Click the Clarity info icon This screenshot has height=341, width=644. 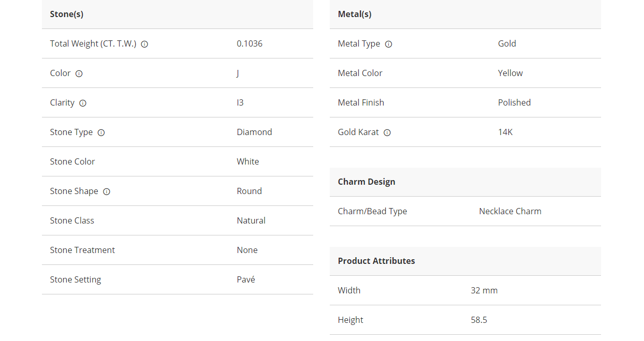(83, 103)
